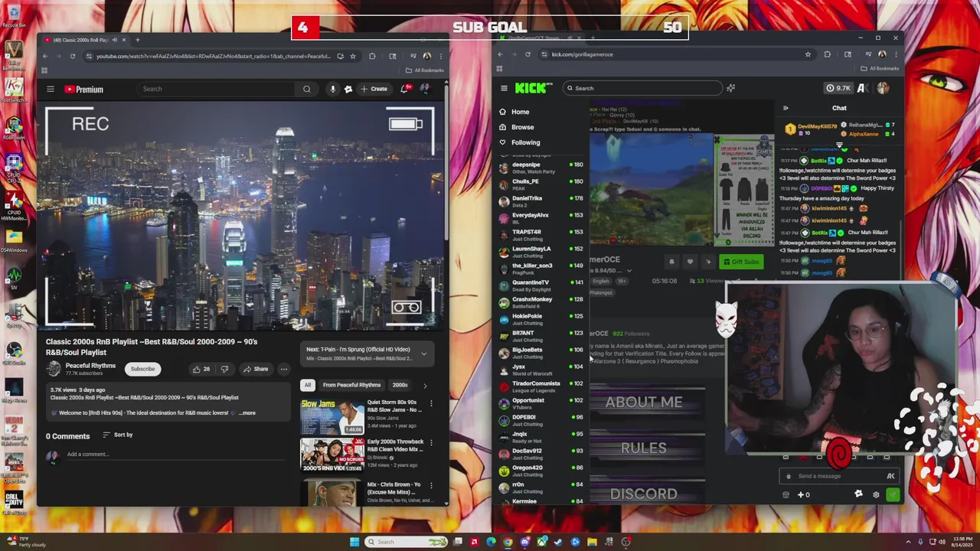Expand stream title dropdown chevron
980x551 pixels.
click(x=629, y=271)
